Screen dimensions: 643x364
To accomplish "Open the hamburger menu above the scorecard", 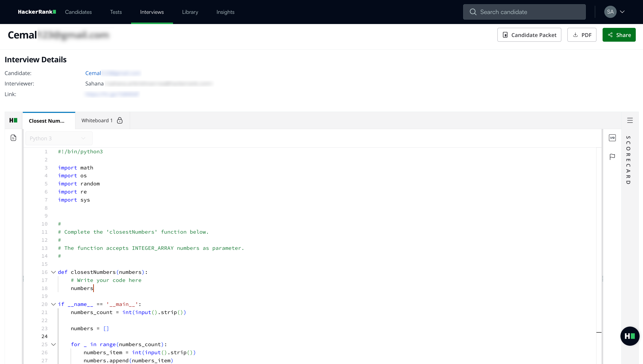I will [x=630, y=120].
